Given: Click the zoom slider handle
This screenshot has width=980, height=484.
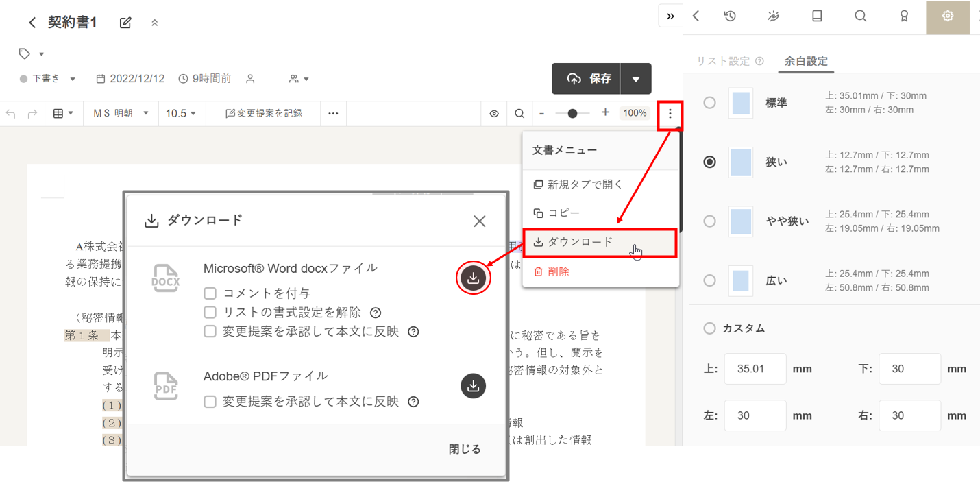Looking at the screenshot, I should click(572, 114).
